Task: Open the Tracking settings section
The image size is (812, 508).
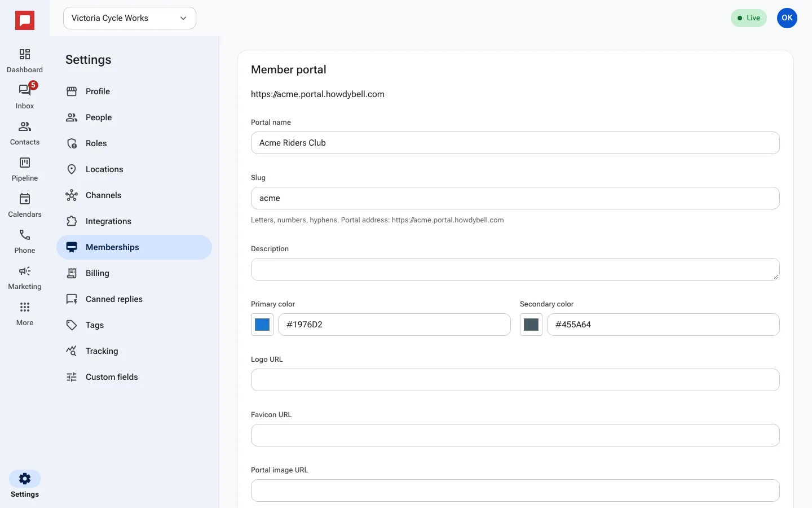Action: [x=134, y=351]
